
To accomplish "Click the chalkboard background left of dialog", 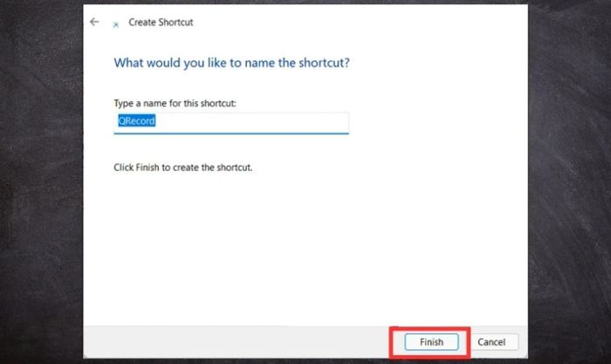I will tap(41, 182).
